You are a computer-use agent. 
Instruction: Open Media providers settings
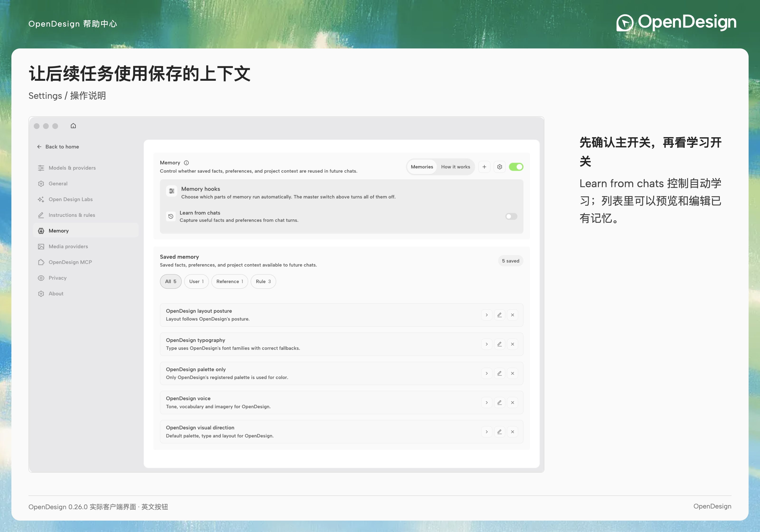(86, 247)
